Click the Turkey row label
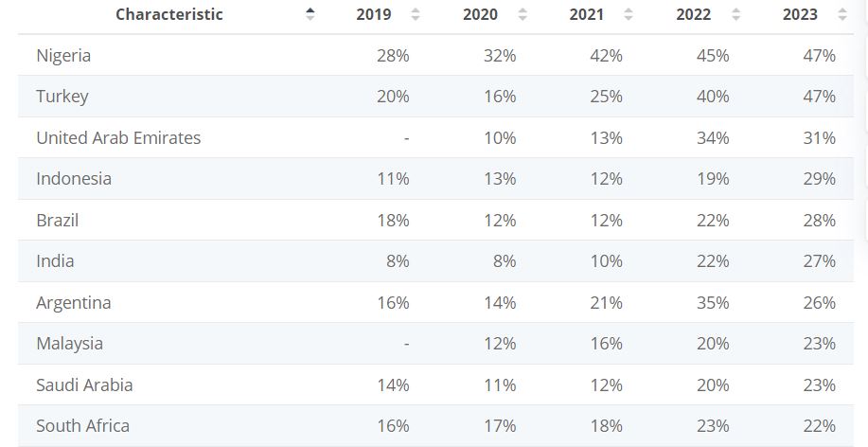The height and width of the screenshot is (447, 868). (x=62, y=97)
